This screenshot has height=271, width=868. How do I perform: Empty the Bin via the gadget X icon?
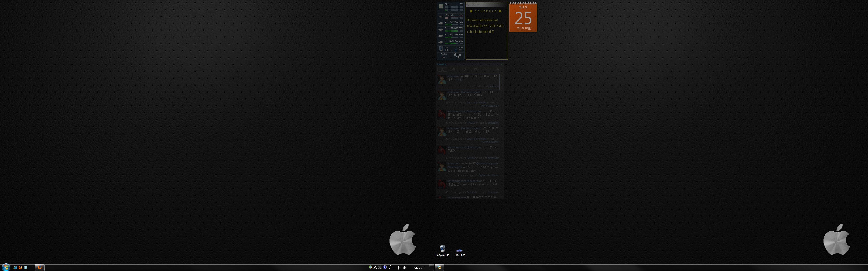pos(460,50)
